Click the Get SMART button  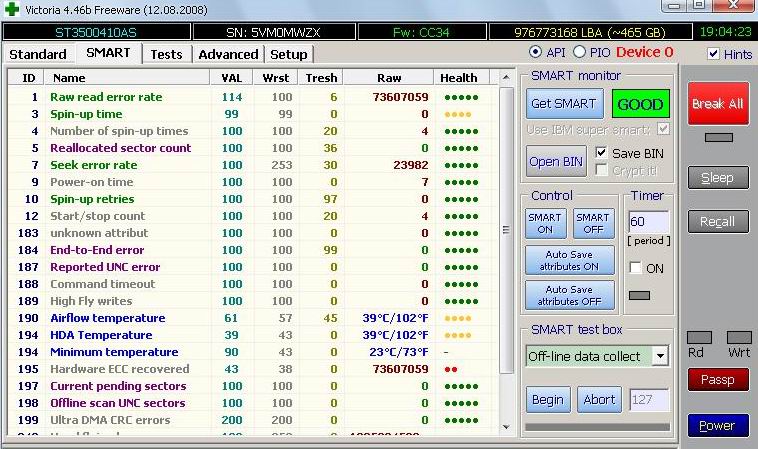point(564,104)
